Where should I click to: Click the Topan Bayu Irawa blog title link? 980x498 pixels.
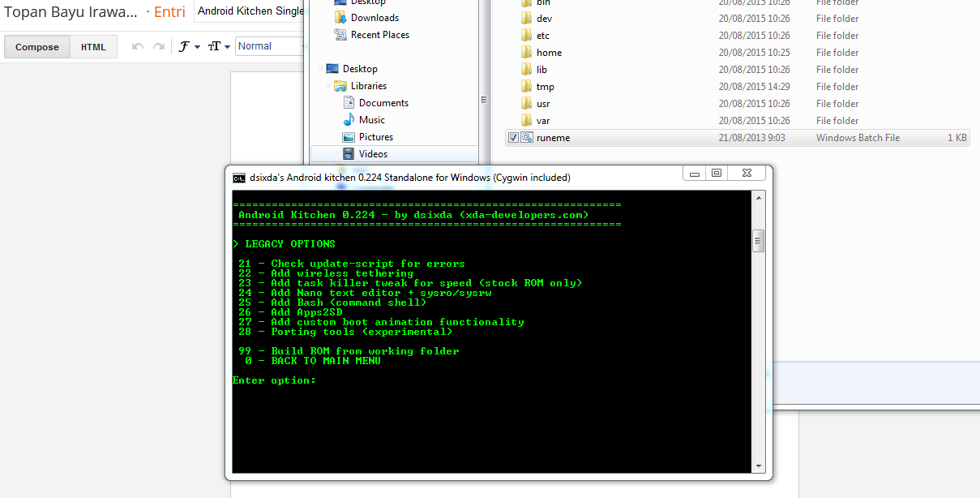[x=71, y=12]
